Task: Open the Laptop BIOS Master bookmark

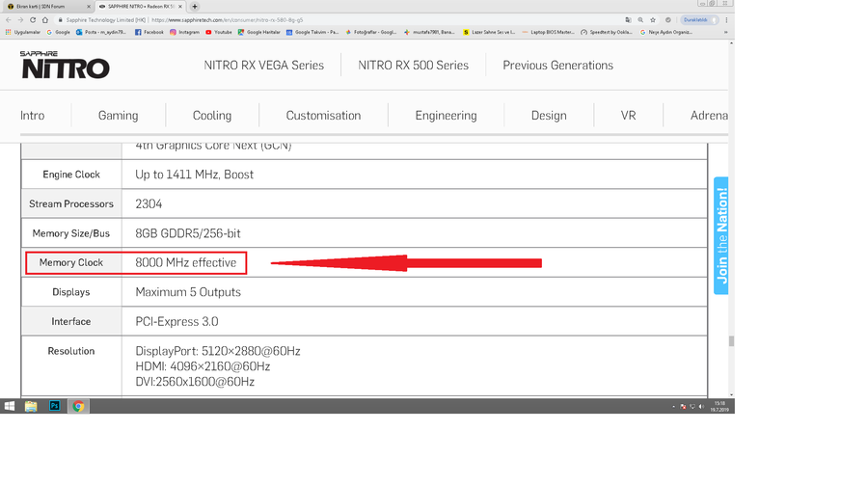Action: (x=548, y=32)
